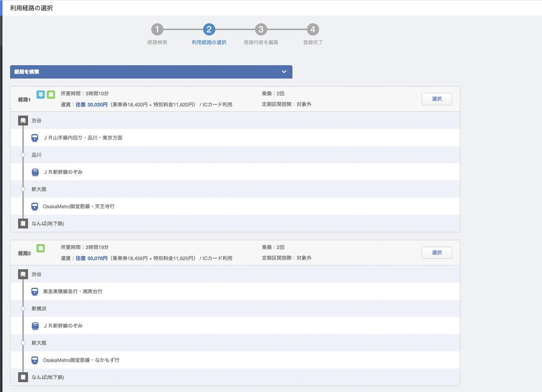Click the shinkansen icon in 経路1
The width and height of the screenshot is (542, 392).
pyautogui.click(x=35, y=172)
